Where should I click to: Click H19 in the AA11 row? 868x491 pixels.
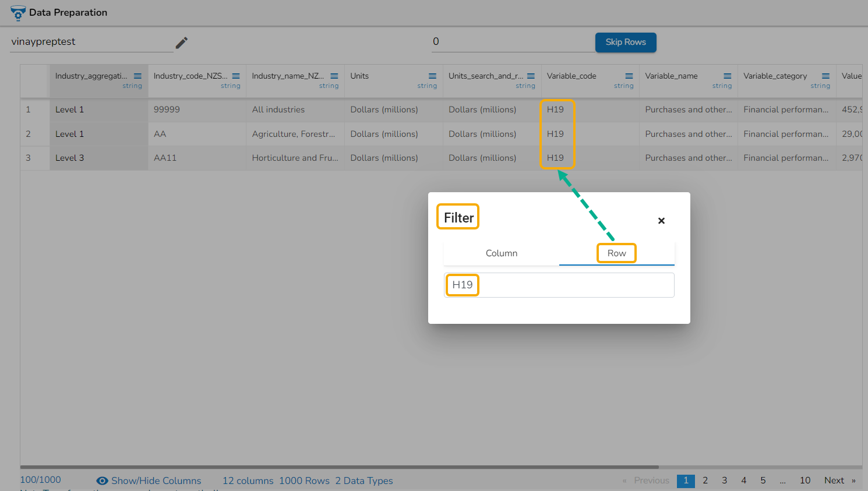(555, 158)
